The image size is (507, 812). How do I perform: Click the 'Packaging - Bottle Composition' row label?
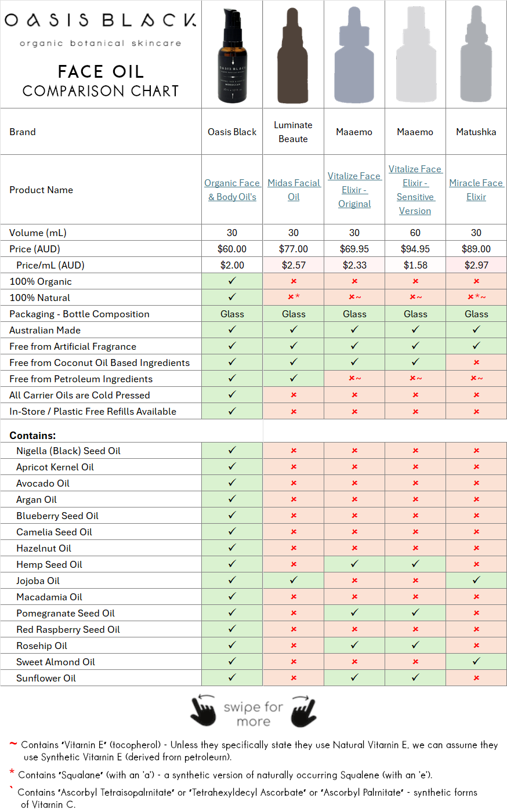pyautogui.click(x=79, y=314)
